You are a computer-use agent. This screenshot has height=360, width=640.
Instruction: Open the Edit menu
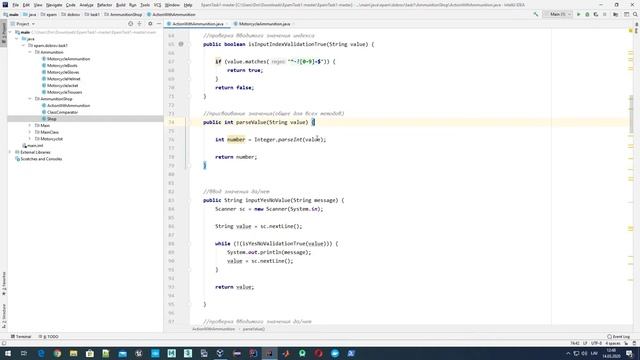(26, 5)
